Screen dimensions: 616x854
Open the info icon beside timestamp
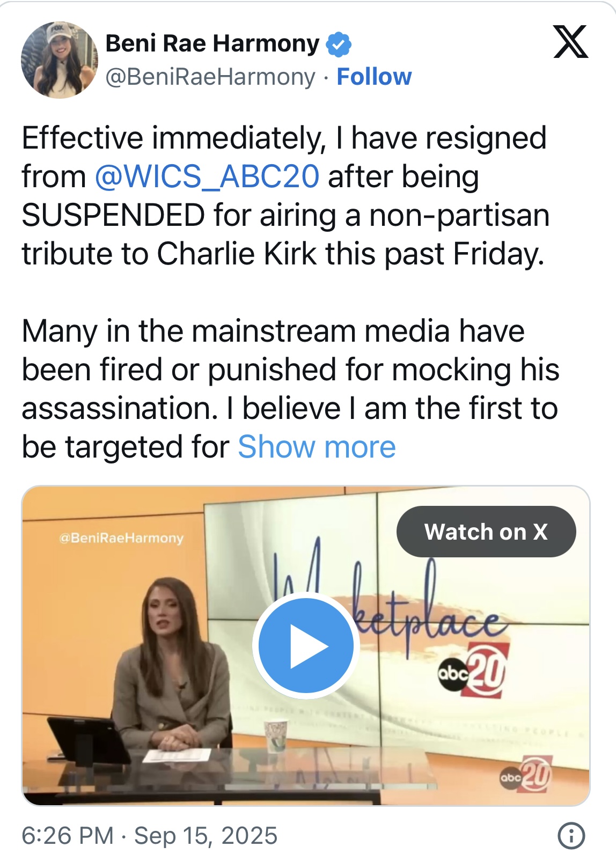coord(571,835)
